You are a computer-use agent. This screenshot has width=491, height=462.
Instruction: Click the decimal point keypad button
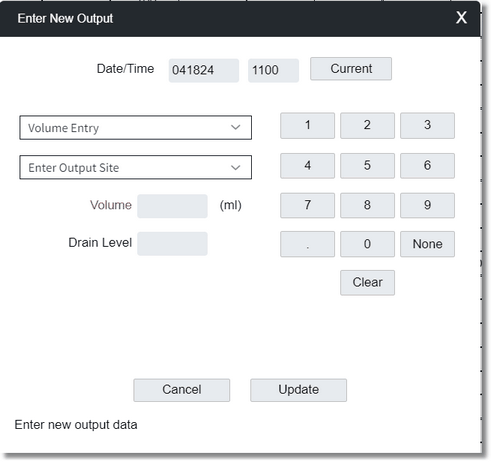[x=307, y=244]
